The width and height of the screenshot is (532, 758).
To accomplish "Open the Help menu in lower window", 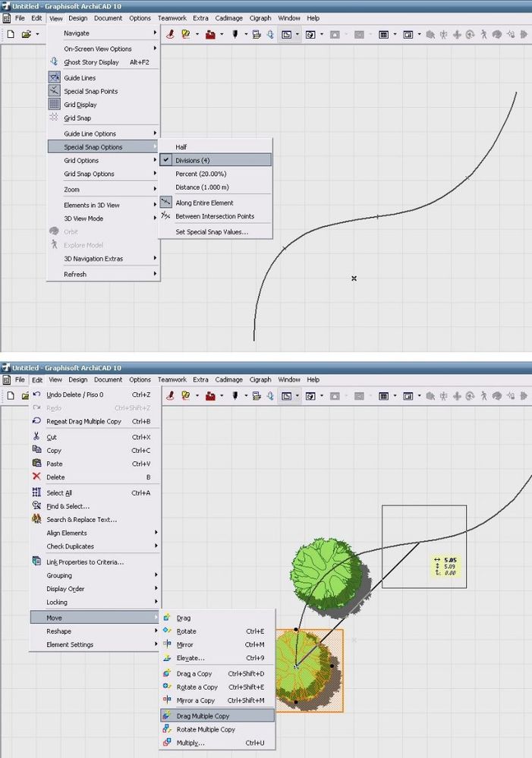I will pyautogui.click(x=313, y=380).
